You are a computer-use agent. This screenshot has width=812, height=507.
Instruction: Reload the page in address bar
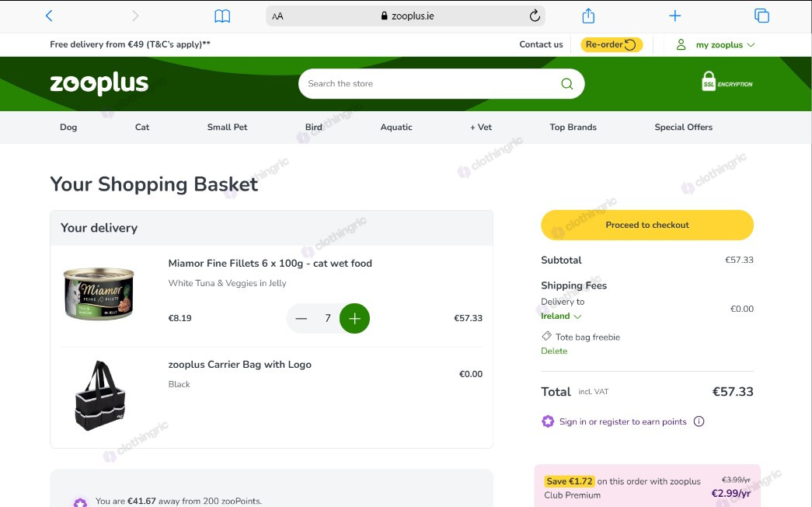535,16
